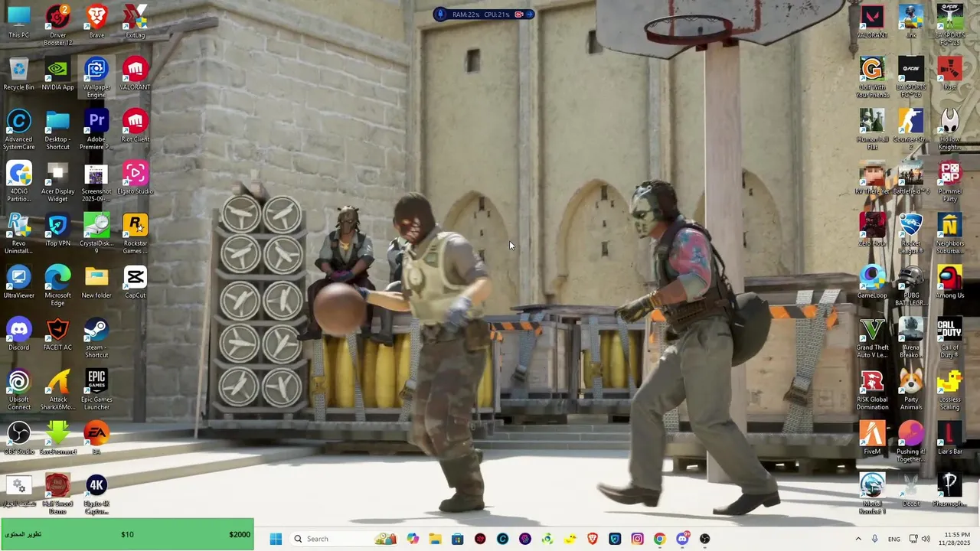Launch Ubisoft Connect icon
This screenshot has width=980, height=551.
click(x=18, y=389)
